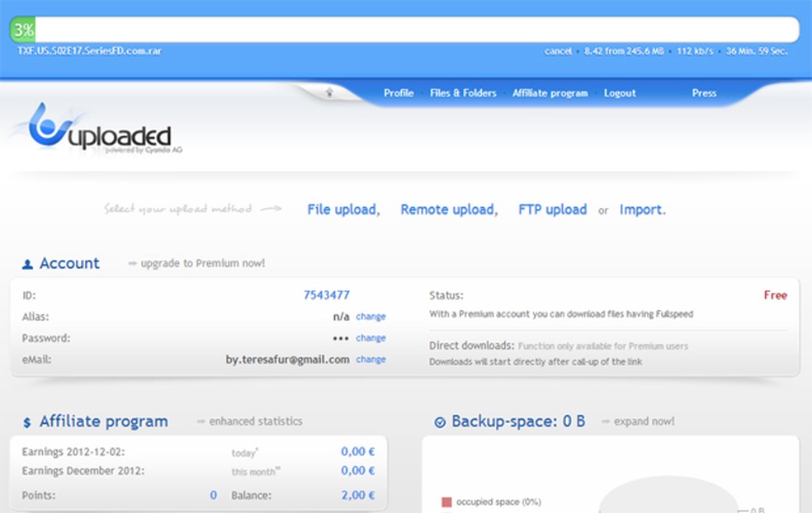Change the eMail address
The height and width of the screenshot is (513, 812).
coord(371,360)
